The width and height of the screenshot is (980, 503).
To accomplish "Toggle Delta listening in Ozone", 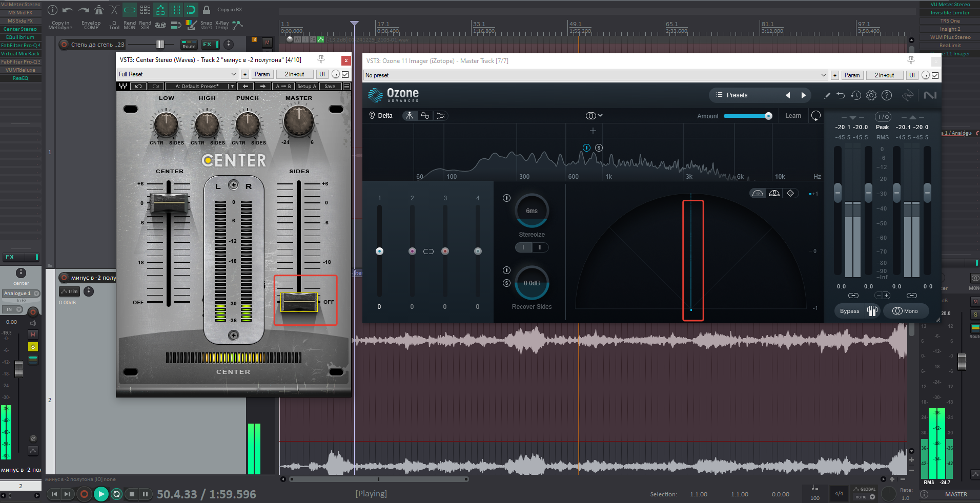I will point(381,116).
